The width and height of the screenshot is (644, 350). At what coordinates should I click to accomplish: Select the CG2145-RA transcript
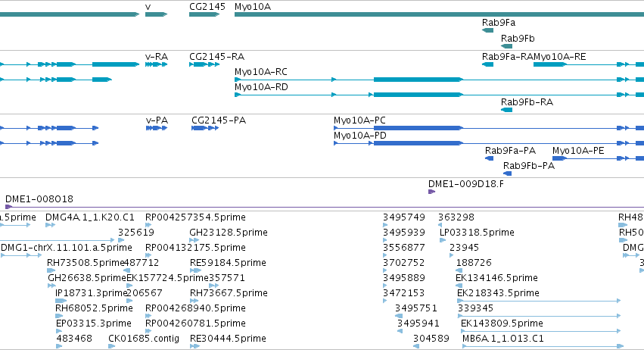coord(204,64)
